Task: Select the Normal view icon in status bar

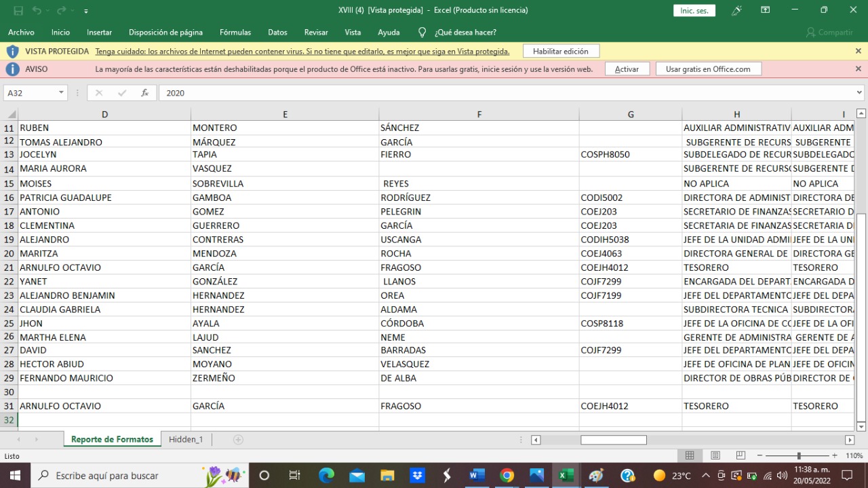Action: click(690, 455)
